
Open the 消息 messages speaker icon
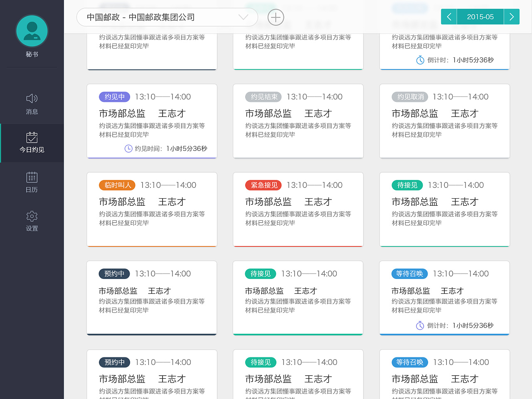32,99
